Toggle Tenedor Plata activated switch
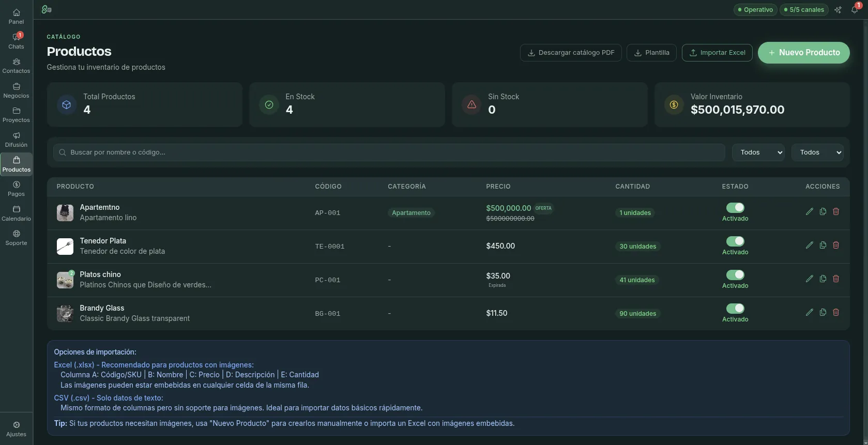Image resolution: width=868 pixels, height=445 pixels. coord(735,241)
